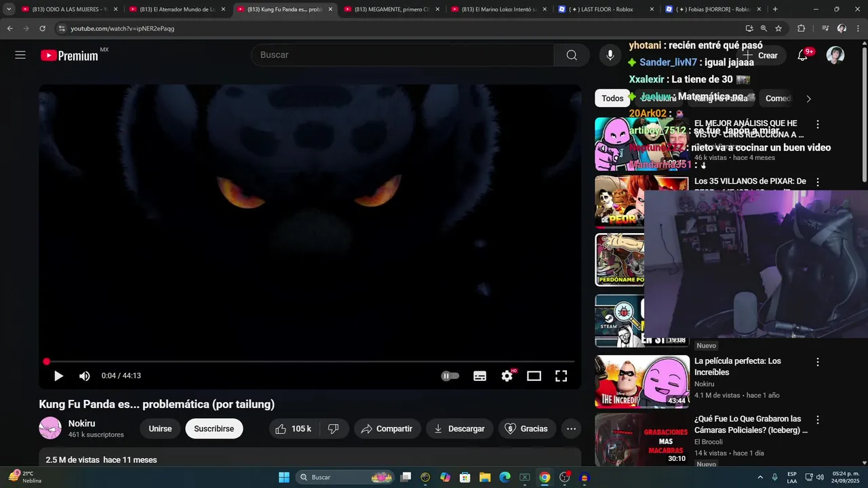Click in the Buscar search field

coord(402,55)
